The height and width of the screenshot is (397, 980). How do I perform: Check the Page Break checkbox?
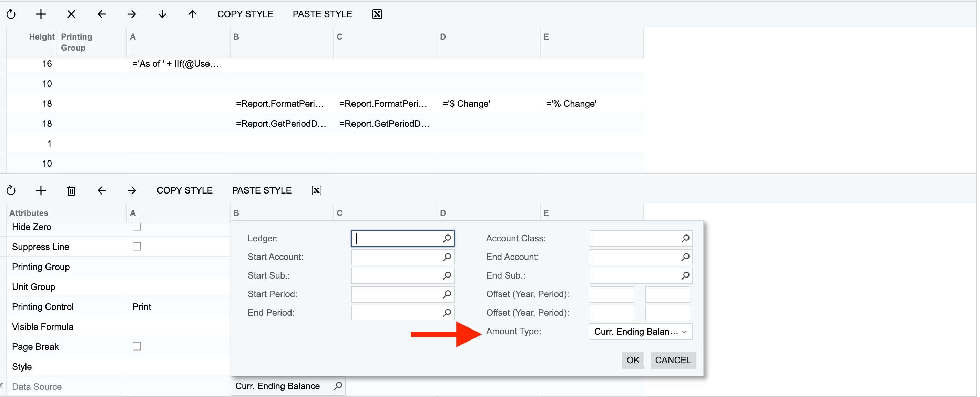pos(136,346)
